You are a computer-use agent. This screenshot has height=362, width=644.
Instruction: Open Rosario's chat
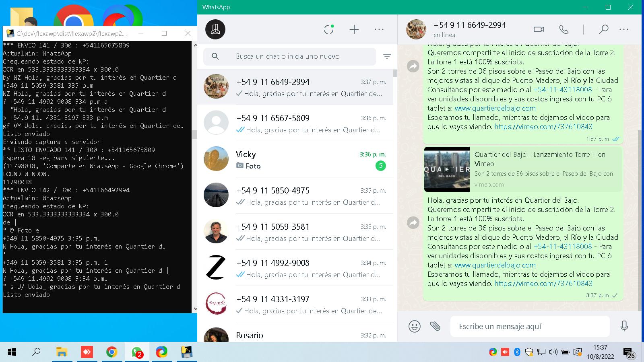pos(295,332)
